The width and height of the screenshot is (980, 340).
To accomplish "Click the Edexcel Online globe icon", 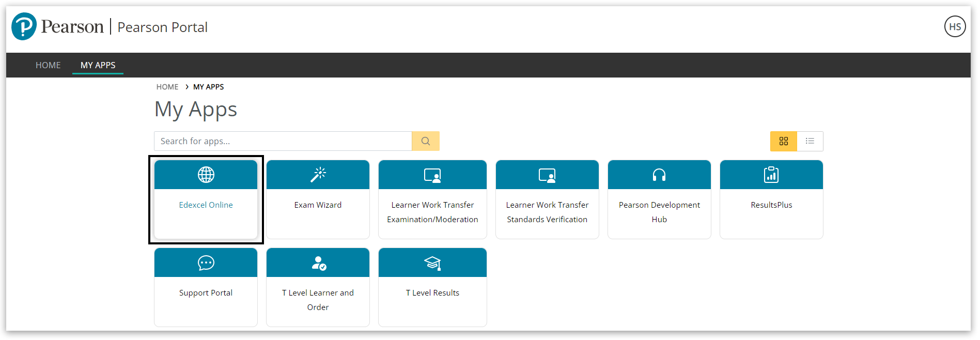I will point(206,175).
